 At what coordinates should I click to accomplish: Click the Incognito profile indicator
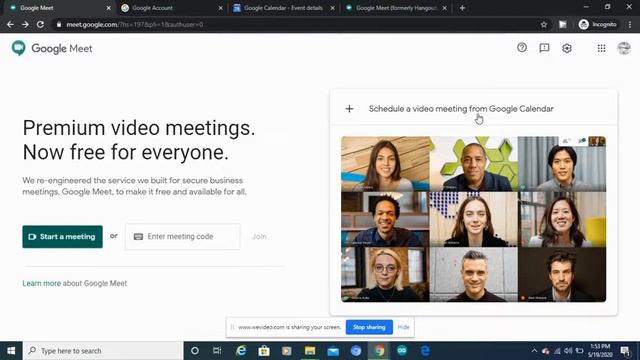click(598, 24)
